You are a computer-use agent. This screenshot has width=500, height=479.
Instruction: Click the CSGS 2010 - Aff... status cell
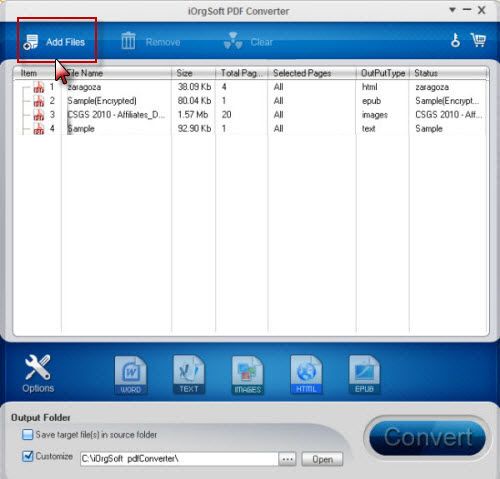pos(448,115)
